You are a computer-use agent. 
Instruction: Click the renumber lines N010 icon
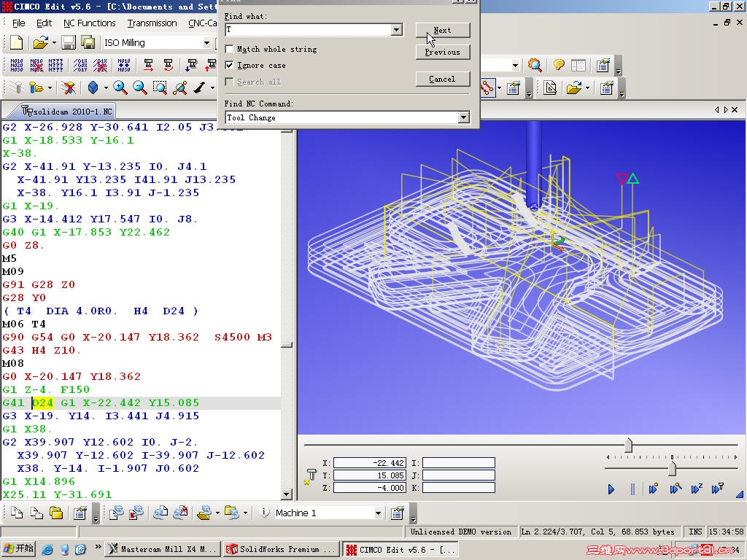click(17, 66)
